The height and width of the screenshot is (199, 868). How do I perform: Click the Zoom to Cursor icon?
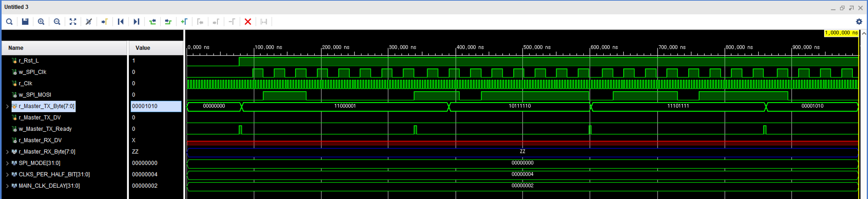[89, 22]
